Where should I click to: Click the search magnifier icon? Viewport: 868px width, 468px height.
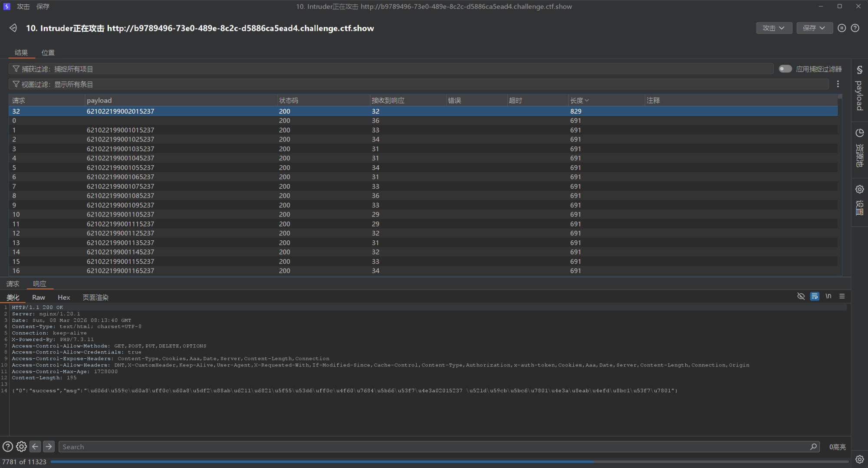(813, 446)
